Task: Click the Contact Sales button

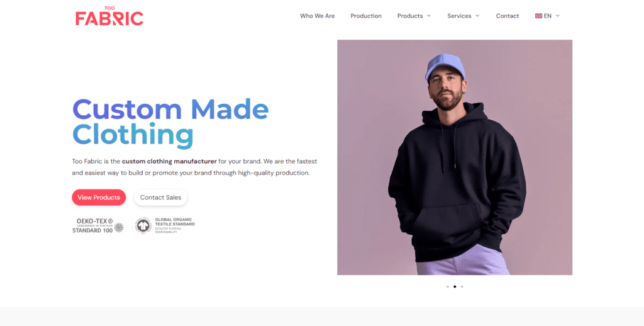Action: point(160,198)
